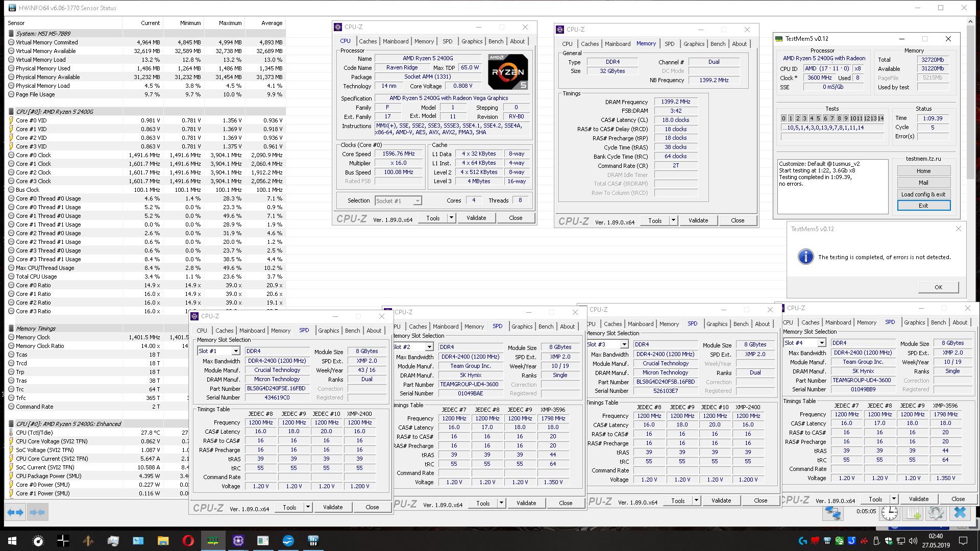Open Opera browser from the taskbar
Viewport: 980px width, 551px height.
click(x=188, y=541)
